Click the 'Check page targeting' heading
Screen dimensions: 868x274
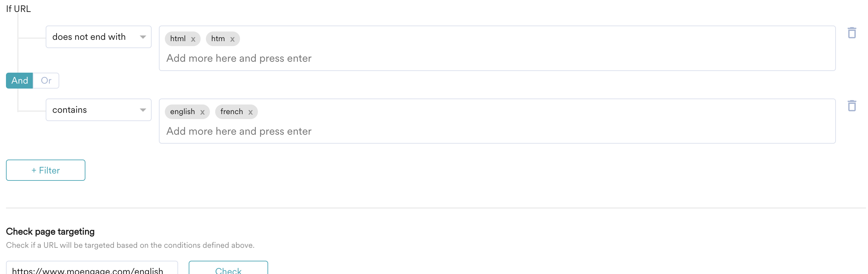point(50,231)
